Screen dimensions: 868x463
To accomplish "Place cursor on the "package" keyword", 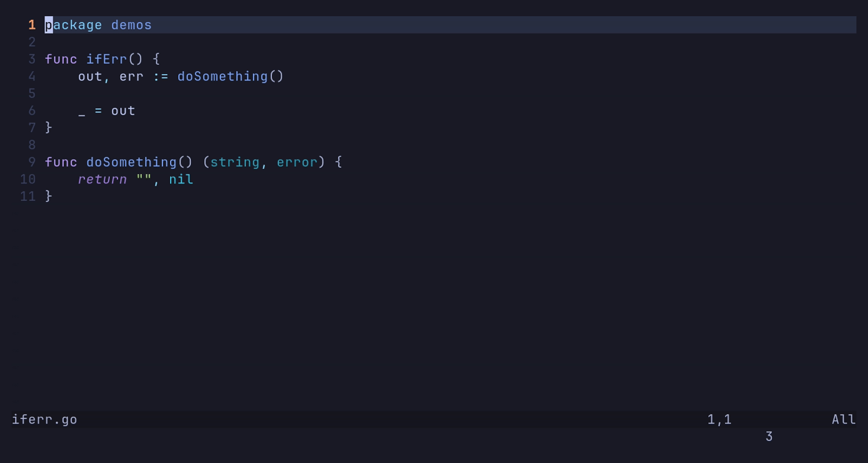I will point(73,25).
